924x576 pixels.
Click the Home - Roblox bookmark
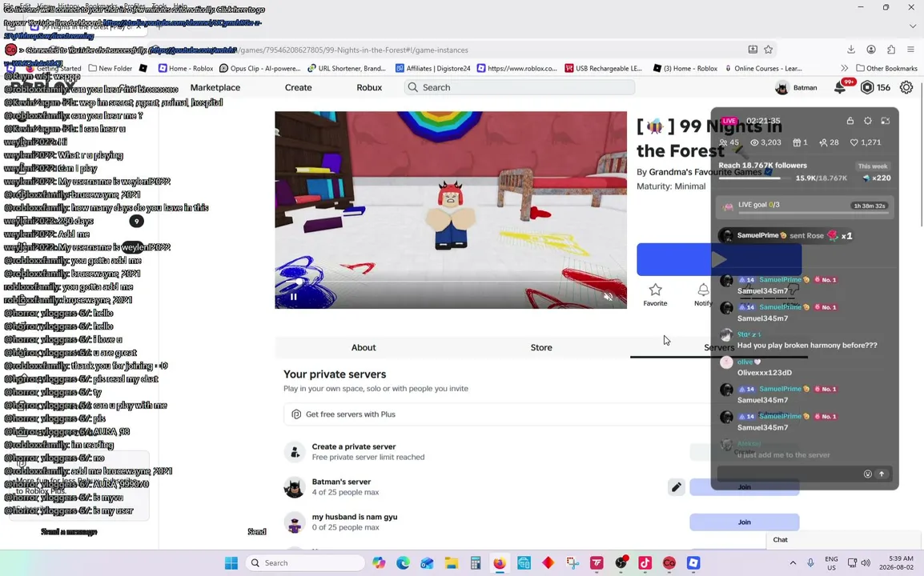pyautogui.click(x=186, y=68)
